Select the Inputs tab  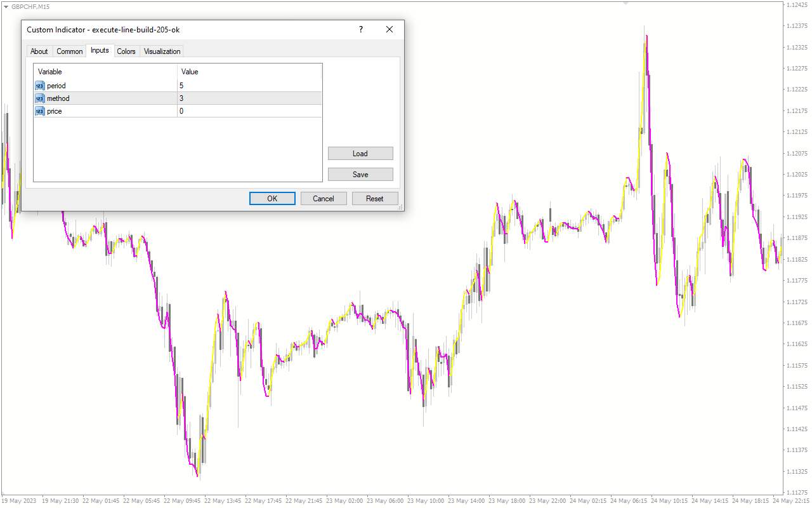pos(100,50)
